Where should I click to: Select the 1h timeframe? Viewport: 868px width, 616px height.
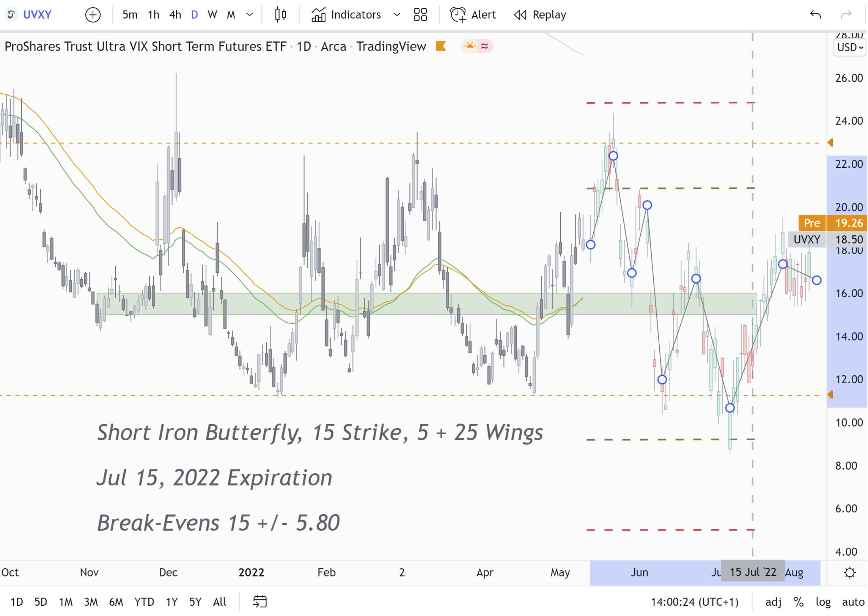point(153,15)
